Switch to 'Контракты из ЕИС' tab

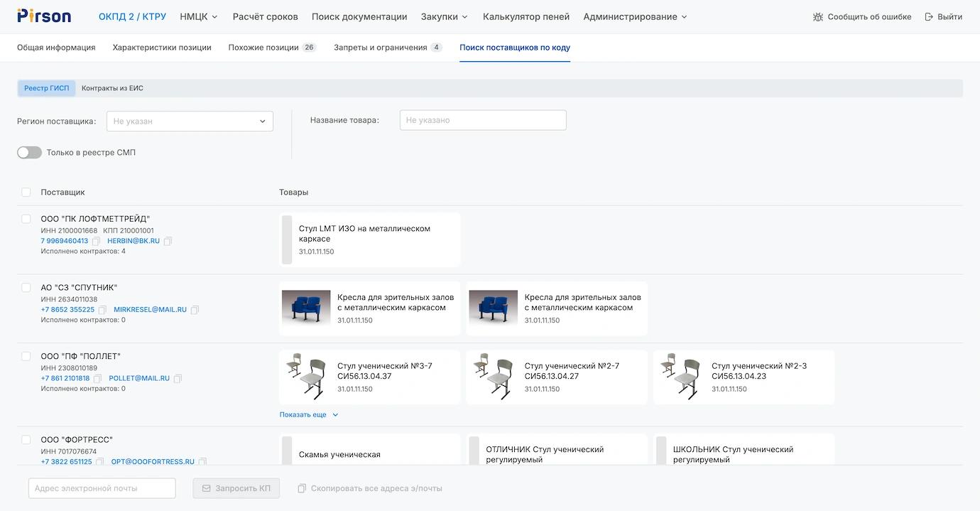click(x=112, y=88)
